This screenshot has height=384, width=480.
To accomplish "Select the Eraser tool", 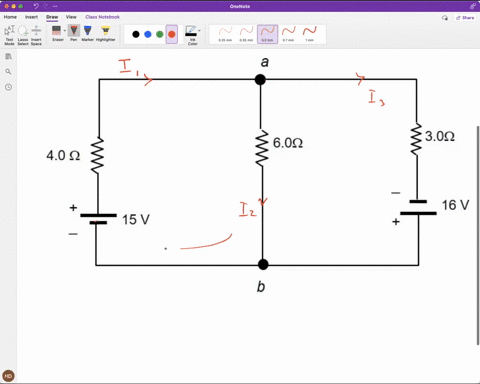I will (x=57, y=33).
